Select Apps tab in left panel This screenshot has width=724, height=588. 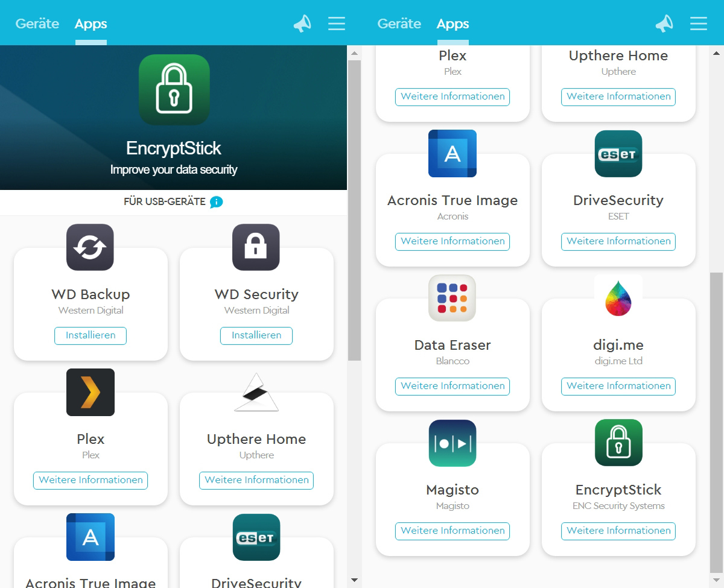point(91,24)
